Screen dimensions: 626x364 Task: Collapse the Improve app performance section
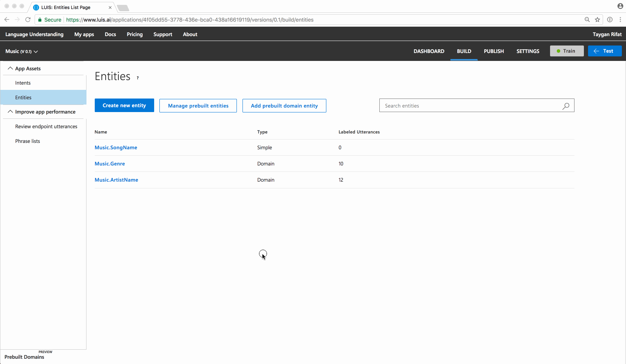pyautogui.click(x=10, y=112)
